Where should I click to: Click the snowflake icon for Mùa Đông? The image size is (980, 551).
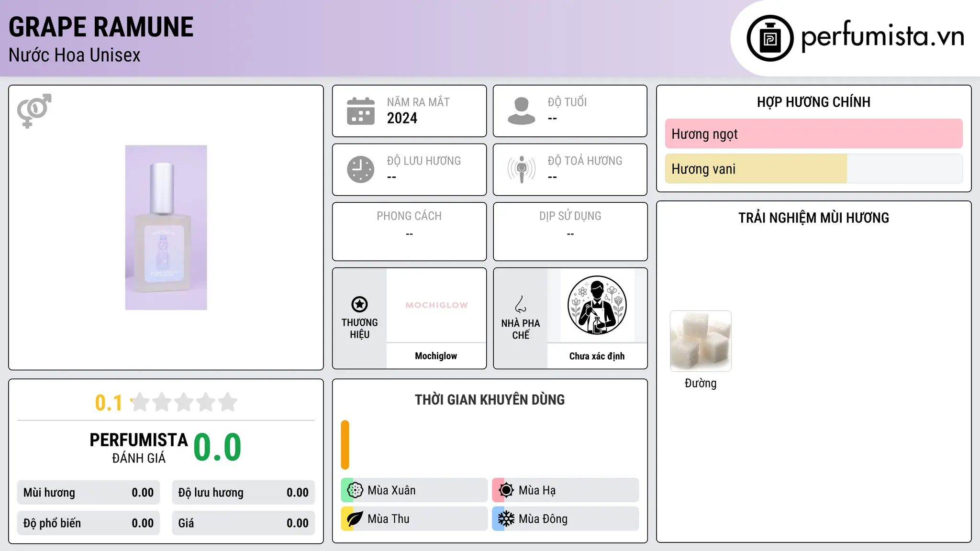(506, 519)
